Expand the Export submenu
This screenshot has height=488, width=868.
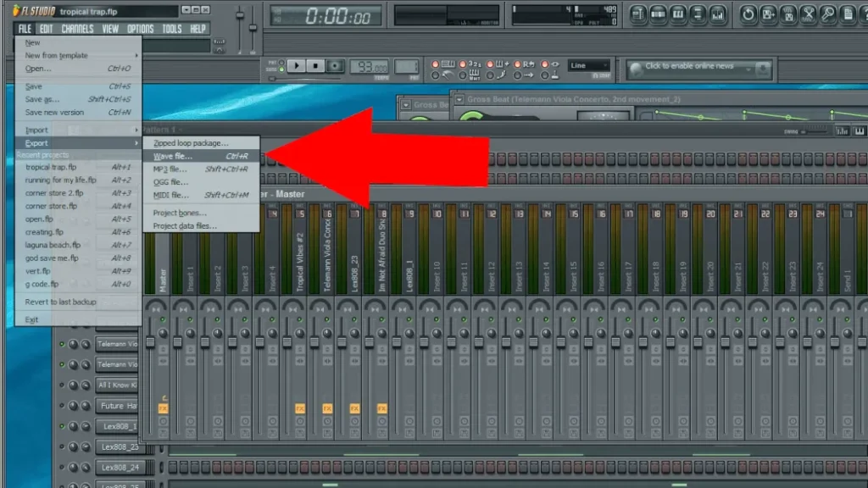click(x=36, y=142)
